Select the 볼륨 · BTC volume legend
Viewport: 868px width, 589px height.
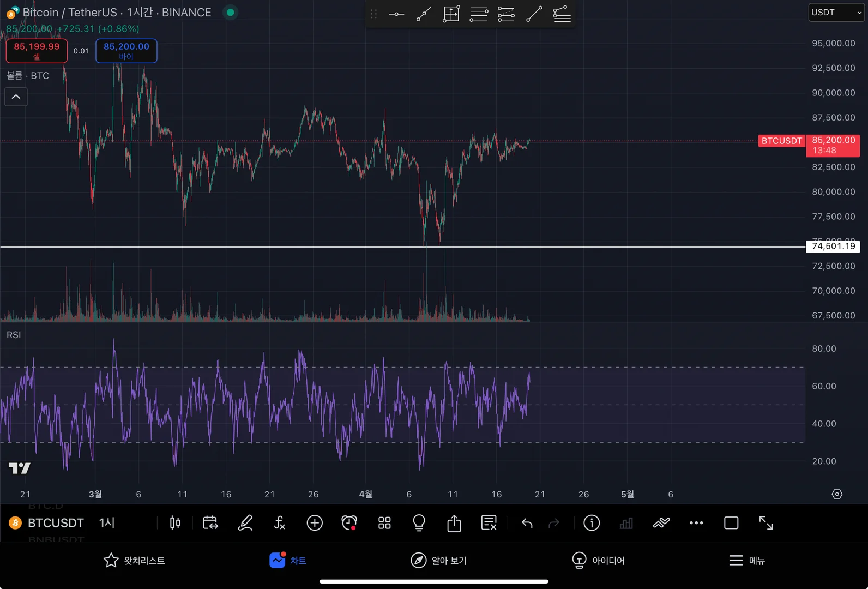click(x=28, y=76)
